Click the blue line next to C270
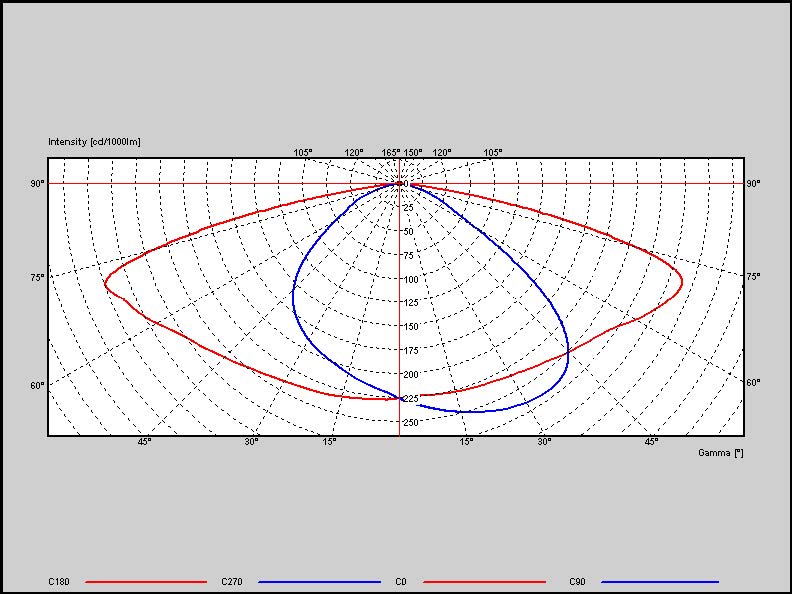 (319, 582)
